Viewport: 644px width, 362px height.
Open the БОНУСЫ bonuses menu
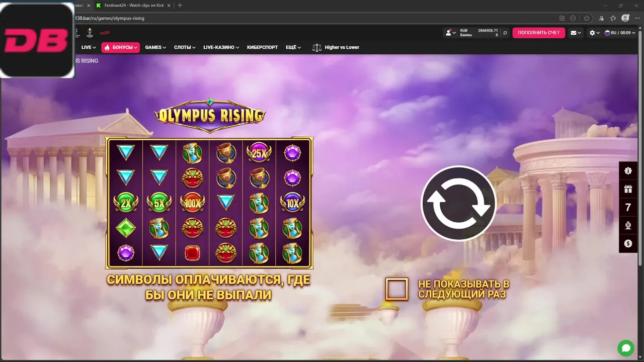point(120,47)
